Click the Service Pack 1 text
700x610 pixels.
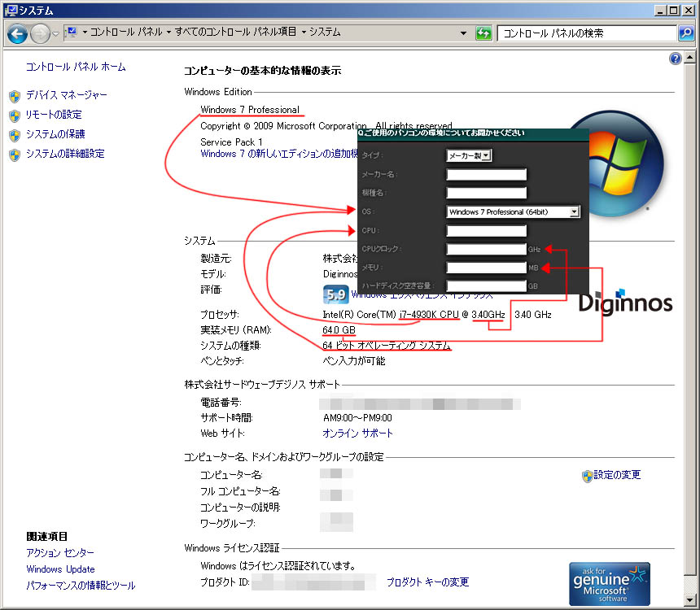(x=231, y=142)
